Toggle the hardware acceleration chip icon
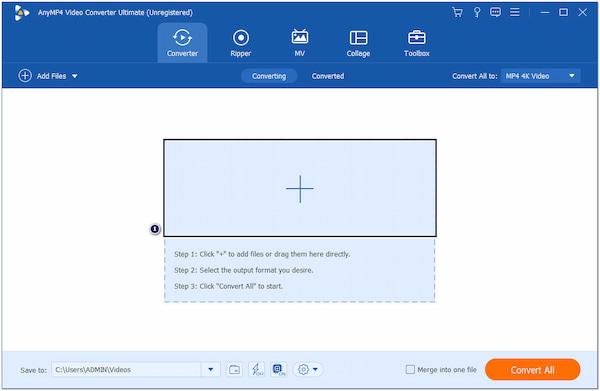 click(279, 370)
